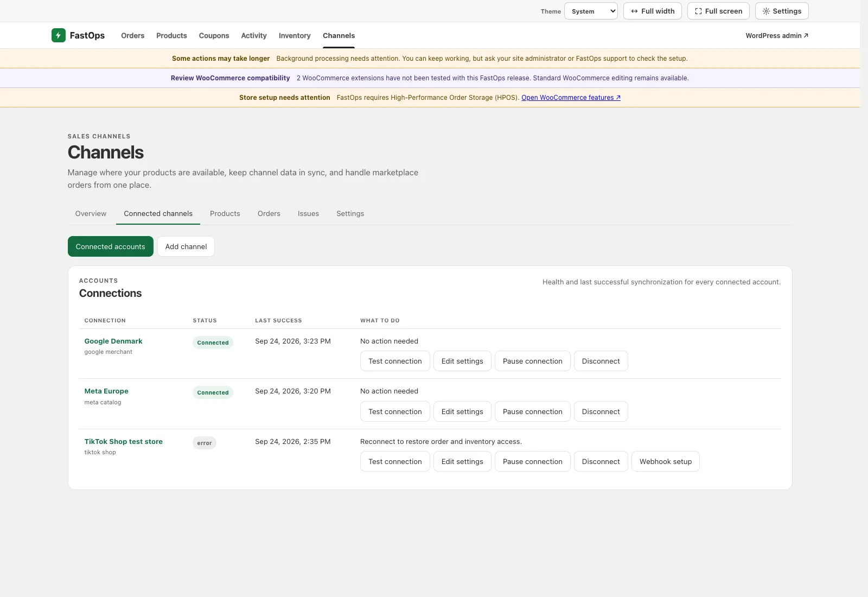Open the Inventory navigation item
Viewport: 868px width, 597px height.
pyautogui.click(x=295, y=36)
